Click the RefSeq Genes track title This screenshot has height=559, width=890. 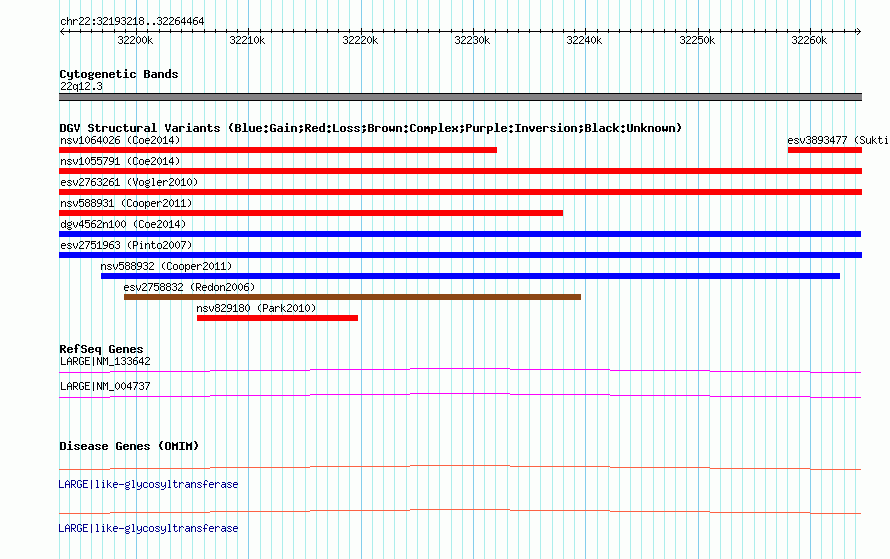[x=101, y=349]
